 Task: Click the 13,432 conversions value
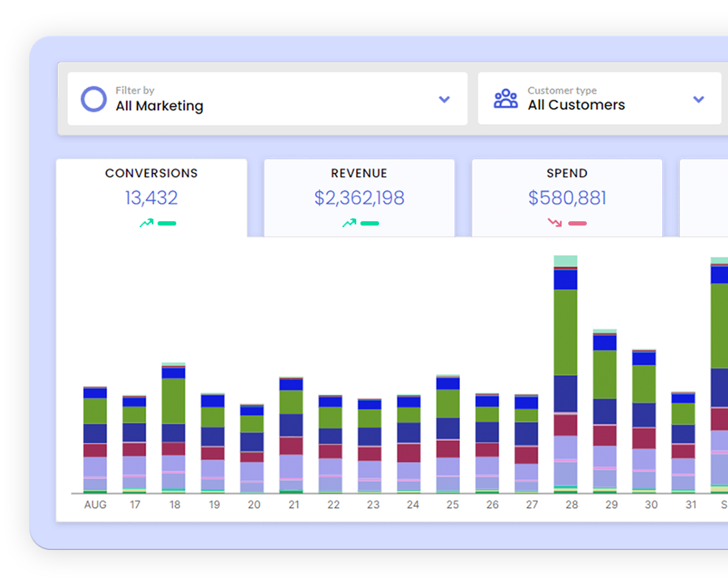[x=151, y=198]
